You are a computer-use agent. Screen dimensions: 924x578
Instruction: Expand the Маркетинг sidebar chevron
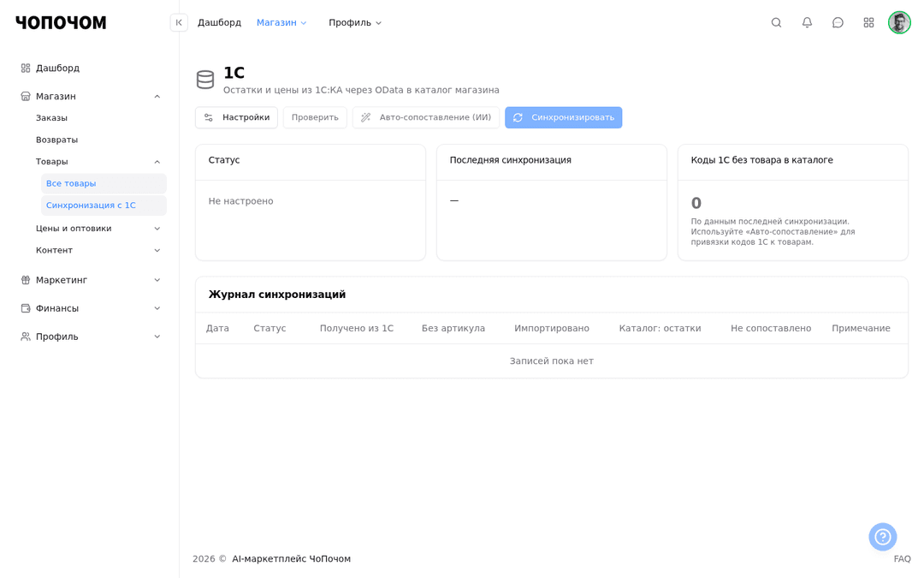(x=157, y=280)
